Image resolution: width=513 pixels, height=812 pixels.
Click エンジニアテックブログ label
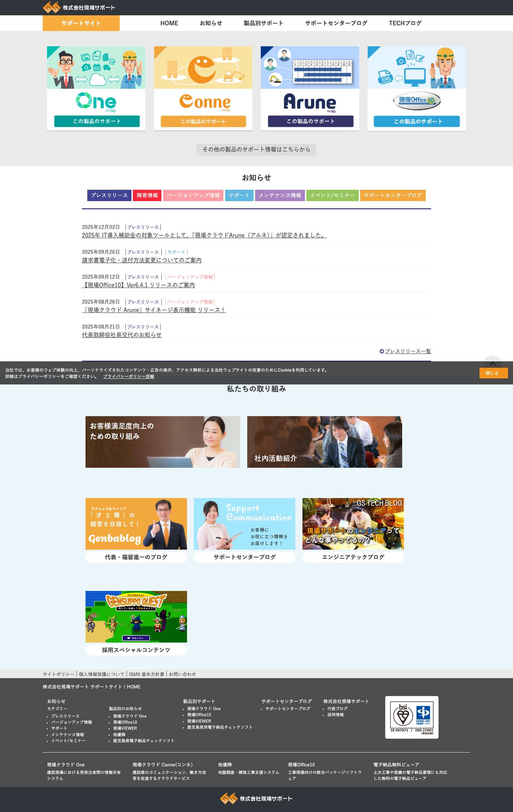point(353,557)
